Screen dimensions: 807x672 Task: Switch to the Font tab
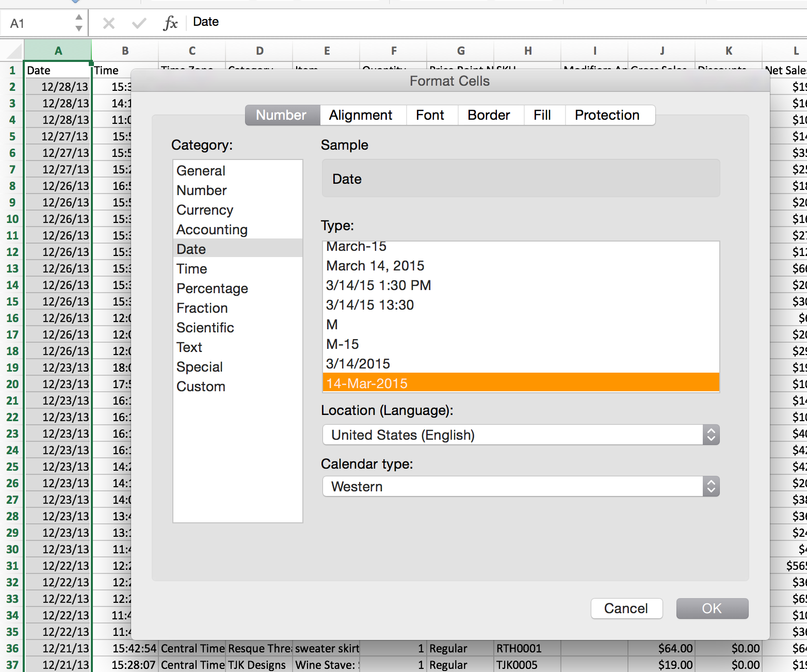point(430,115)
